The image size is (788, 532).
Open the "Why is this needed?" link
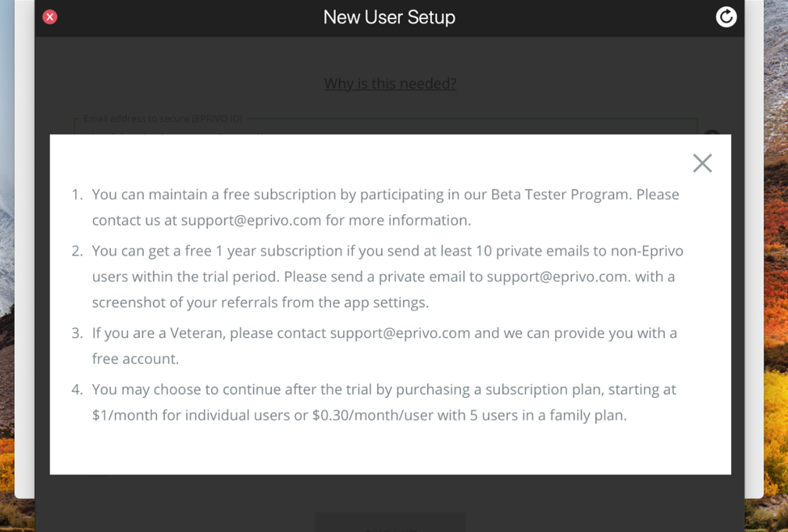(390, 83)
